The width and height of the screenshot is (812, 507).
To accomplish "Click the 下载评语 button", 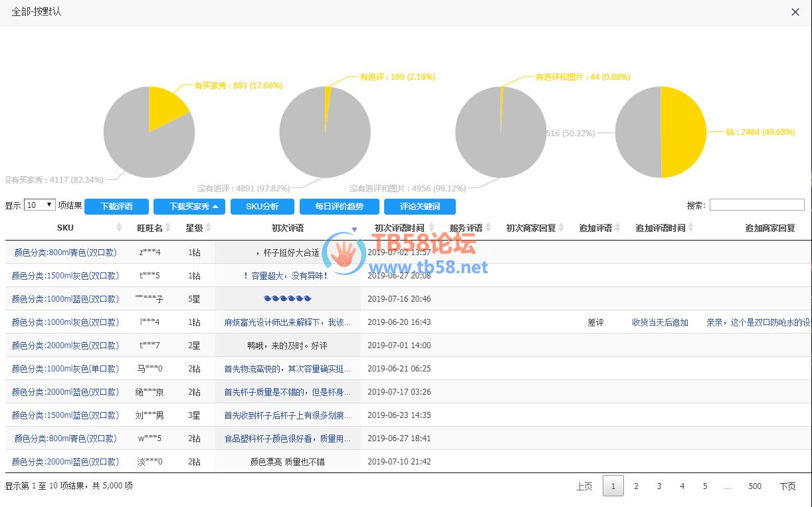I will 116,207.
